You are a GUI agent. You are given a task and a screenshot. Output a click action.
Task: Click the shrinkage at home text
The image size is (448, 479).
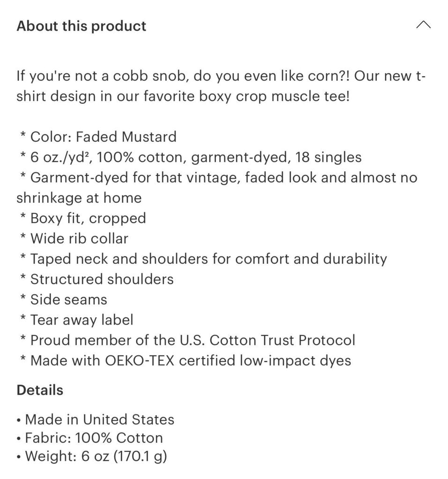click(79, 198)
